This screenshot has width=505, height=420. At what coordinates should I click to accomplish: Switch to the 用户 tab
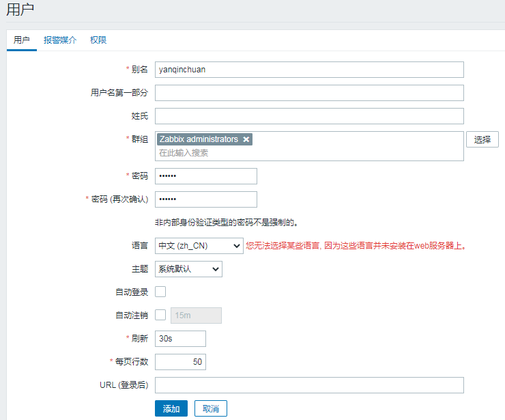(x=22, y=40)
